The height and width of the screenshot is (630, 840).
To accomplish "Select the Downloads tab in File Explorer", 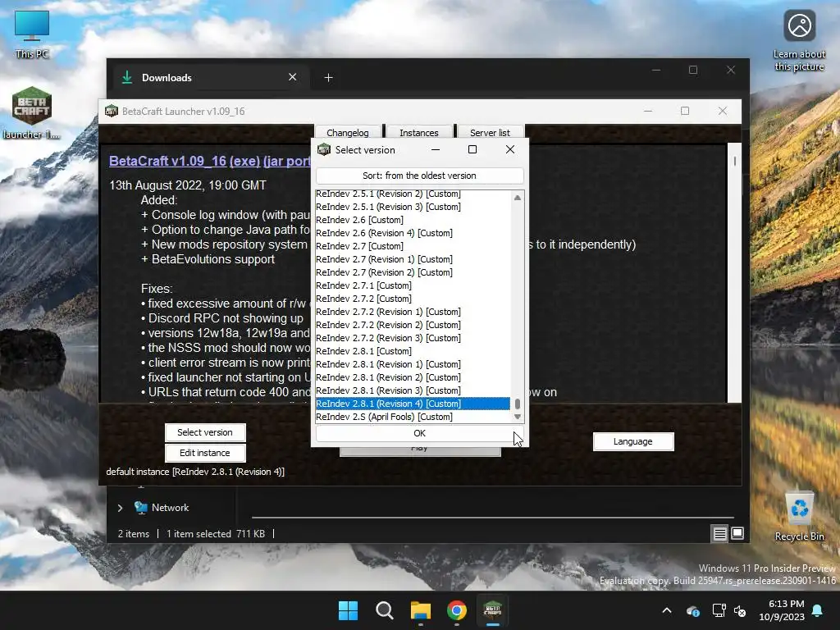I will tap(209, 78).
